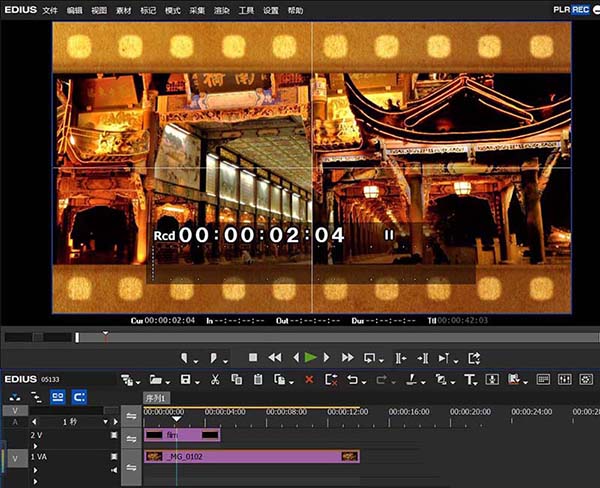Viewport: 600px width, 488px height.
Task: Stop playback with the square button
Action: coord(253,357)
